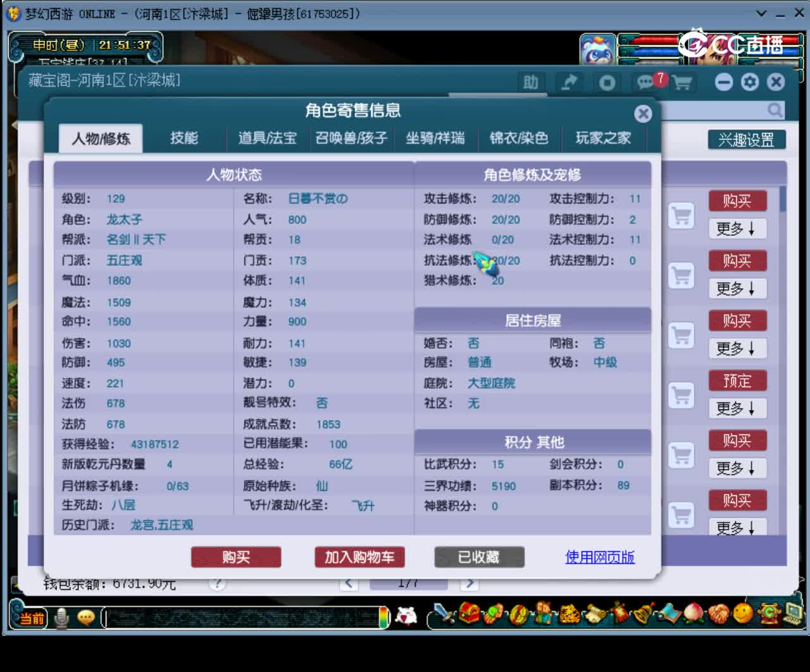The image size is (810, 672).
Task: Click 购买 at the bottom of the dialog
Action: [236, 557]
